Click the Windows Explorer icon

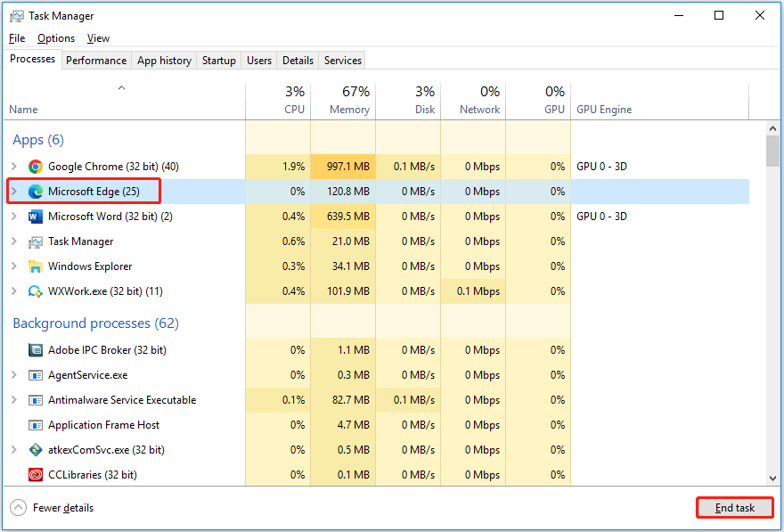pyautogui.click(x=35, y=266)
